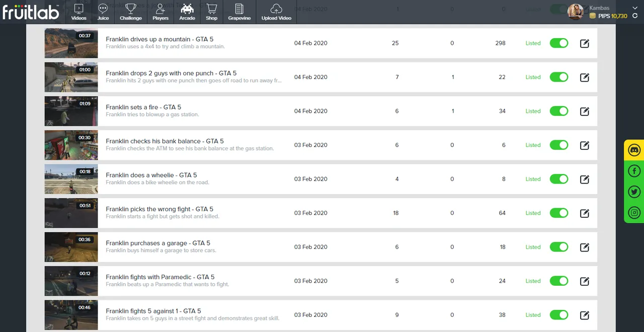Toggle listing for Franklin purchases a garage
The height and width of the screenshot is (332, 644).
559,247
